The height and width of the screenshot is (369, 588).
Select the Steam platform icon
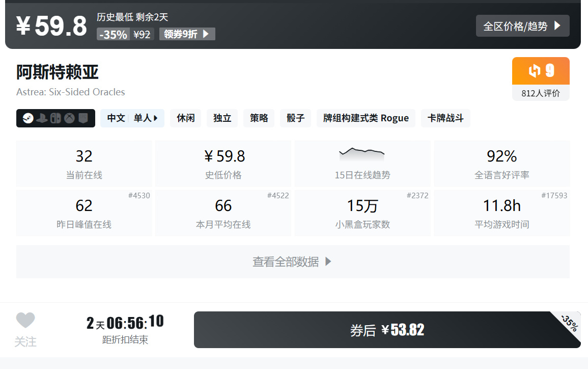pyautogui.click(x=28, y=118)
